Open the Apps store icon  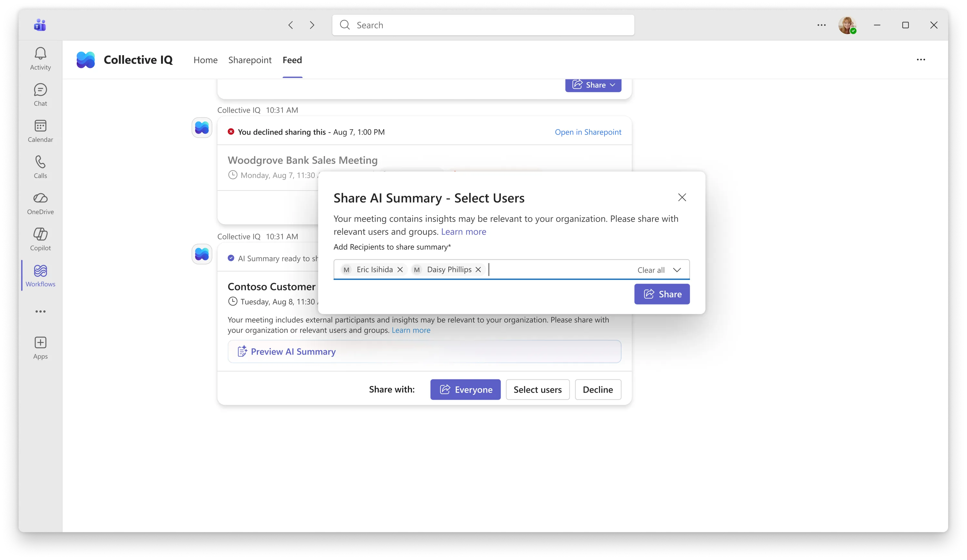coord(40,348)
